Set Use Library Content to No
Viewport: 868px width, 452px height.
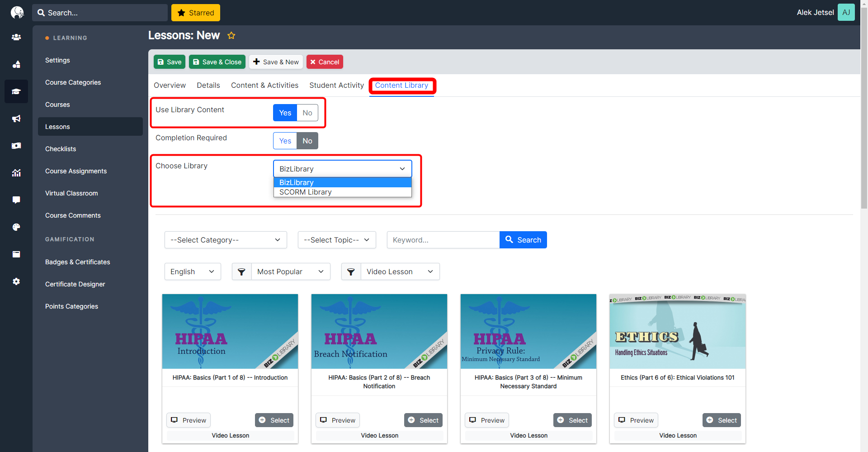pos(307,113)
